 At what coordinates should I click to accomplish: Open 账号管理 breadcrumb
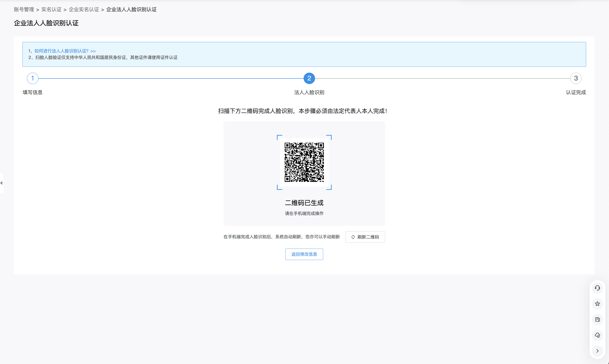(24, 9)
